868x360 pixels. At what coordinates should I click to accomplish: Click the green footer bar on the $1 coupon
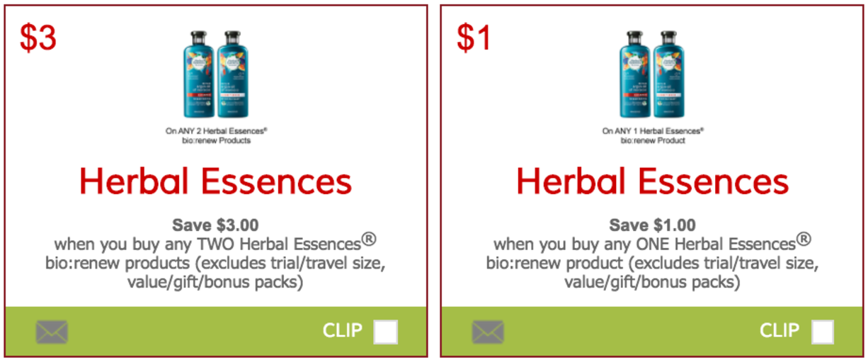pyautogui.click(x=652, y=331)
